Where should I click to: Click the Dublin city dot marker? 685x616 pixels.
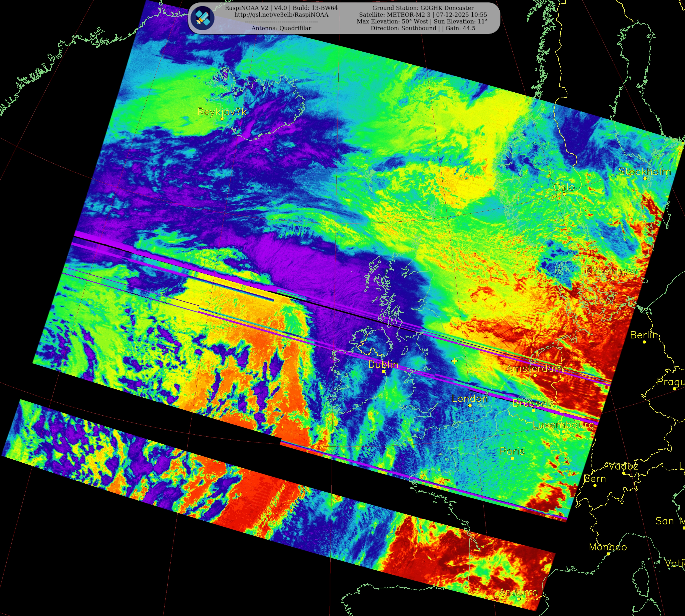click(384, 371)
